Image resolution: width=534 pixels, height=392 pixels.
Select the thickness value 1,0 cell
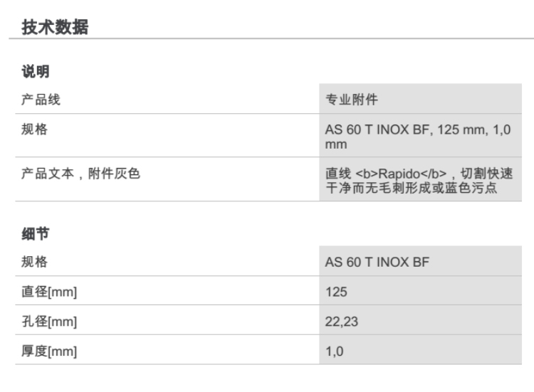(x=335, y=351)
